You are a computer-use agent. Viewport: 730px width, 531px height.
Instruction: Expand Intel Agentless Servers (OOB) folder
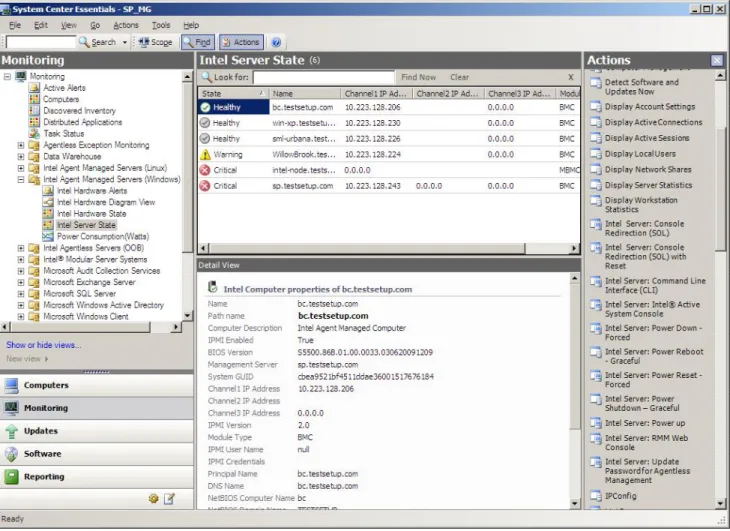click(21, 248)
